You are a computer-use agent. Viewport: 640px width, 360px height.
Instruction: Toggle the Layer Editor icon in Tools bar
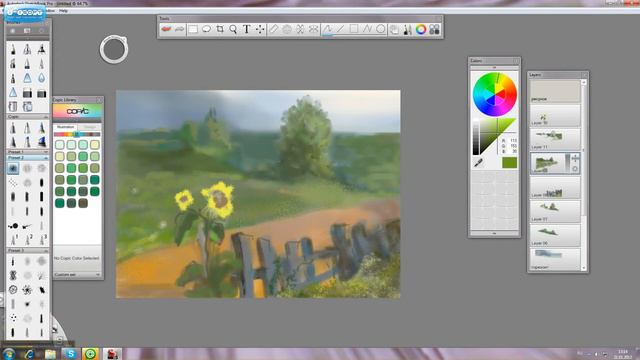(x=434, y=29)
